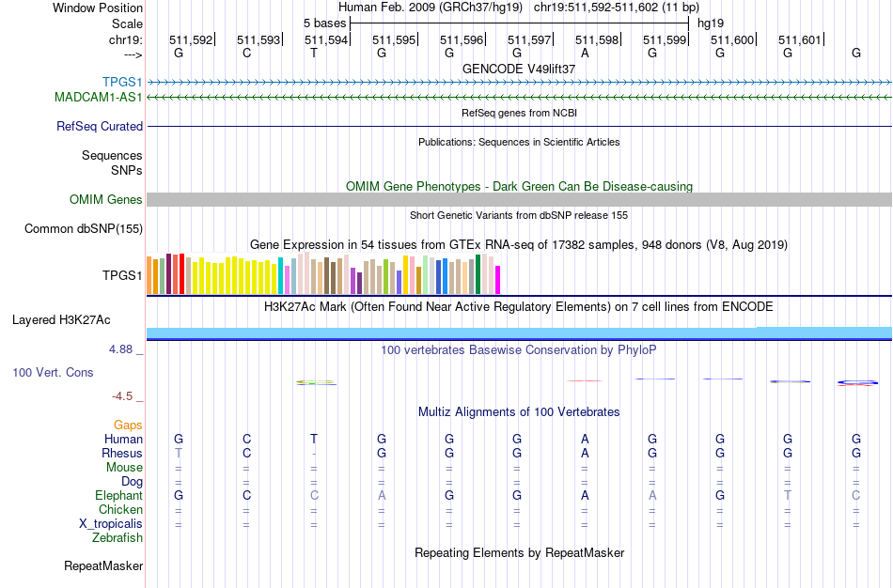Click base C in the top ruler sequence
This screenshot has width=893, height=588.
[246, 53]
